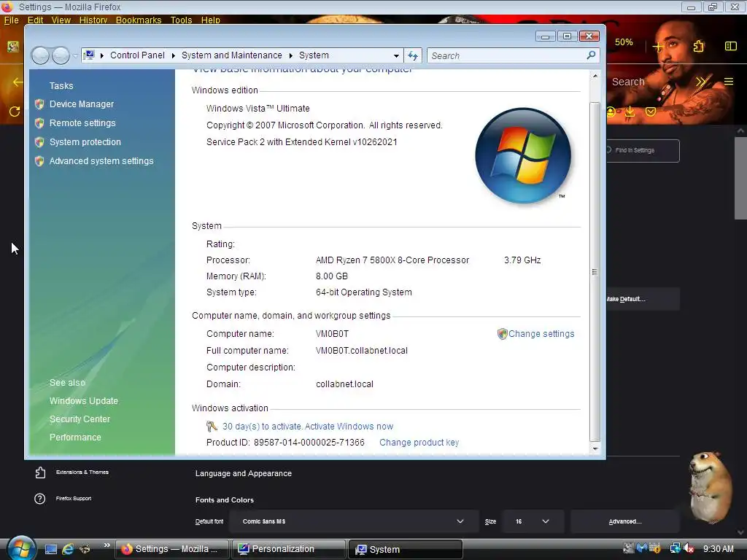Click Firefox new tab plus icon
This screenshot has height=560, width=747.
[x=657, y=46]
